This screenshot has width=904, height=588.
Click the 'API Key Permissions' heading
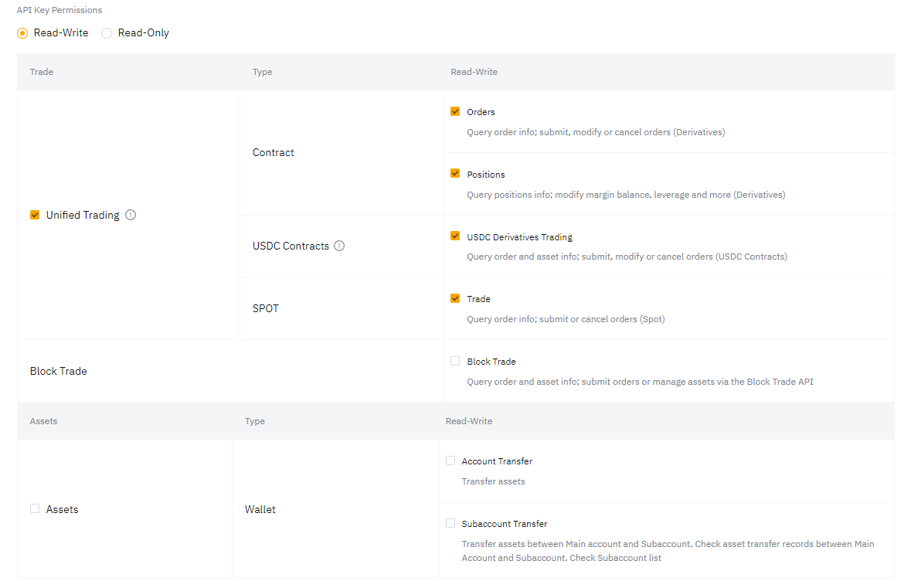click(59, 10)
